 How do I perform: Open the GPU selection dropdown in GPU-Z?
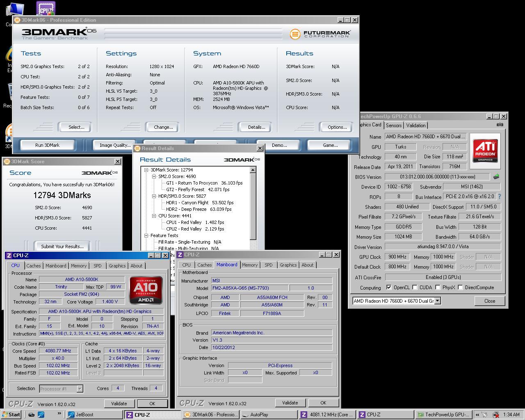coord(437,301)
